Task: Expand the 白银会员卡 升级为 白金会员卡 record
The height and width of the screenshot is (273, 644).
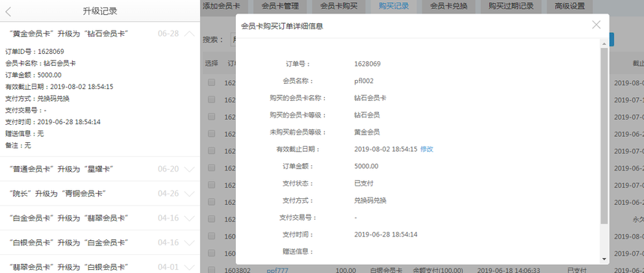Action: [x=189, y=242]
